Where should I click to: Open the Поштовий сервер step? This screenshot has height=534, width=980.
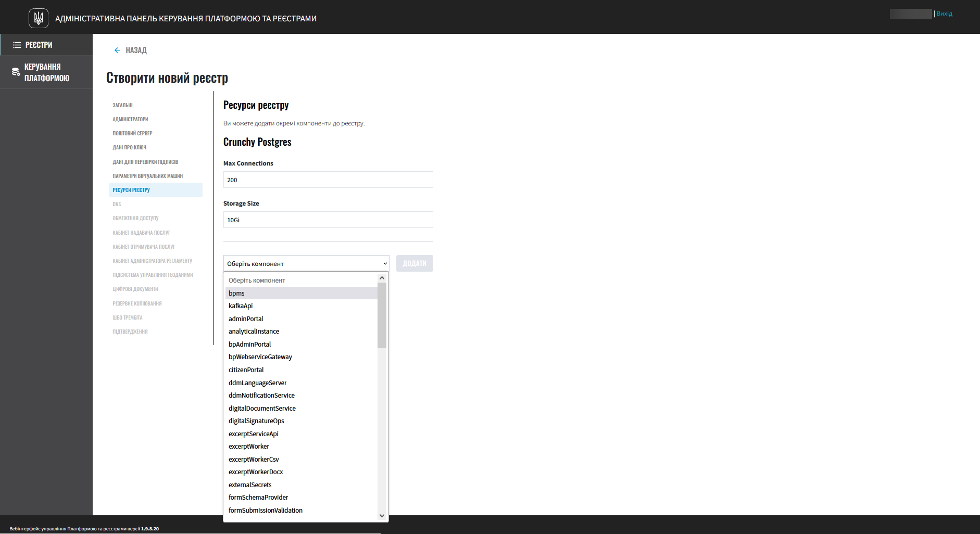132,133
